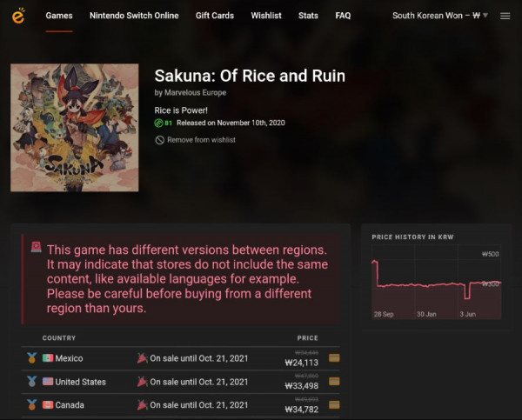Click the gift card icon for Mexico price

click(x=334, y=357)
